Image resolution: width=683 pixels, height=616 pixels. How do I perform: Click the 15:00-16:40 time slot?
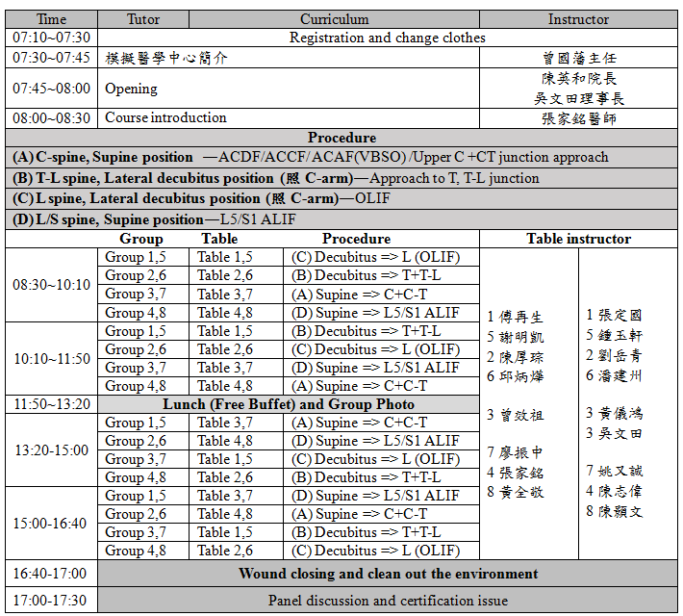(52, 524)
